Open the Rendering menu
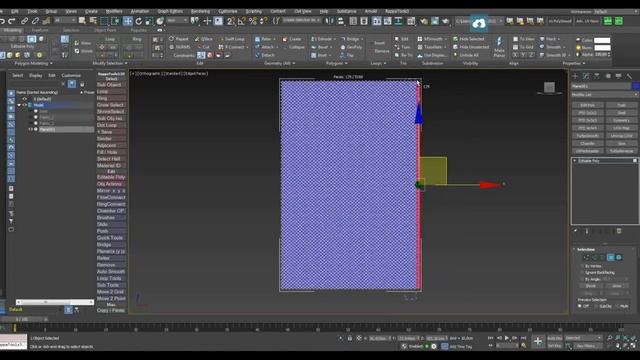 tap(200, 11)
